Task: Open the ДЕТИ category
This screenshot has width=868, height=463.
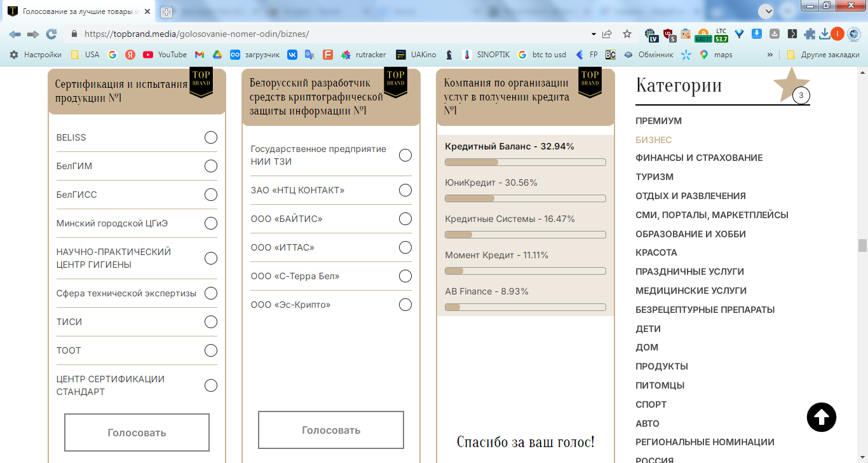Action: pos(648,329)
